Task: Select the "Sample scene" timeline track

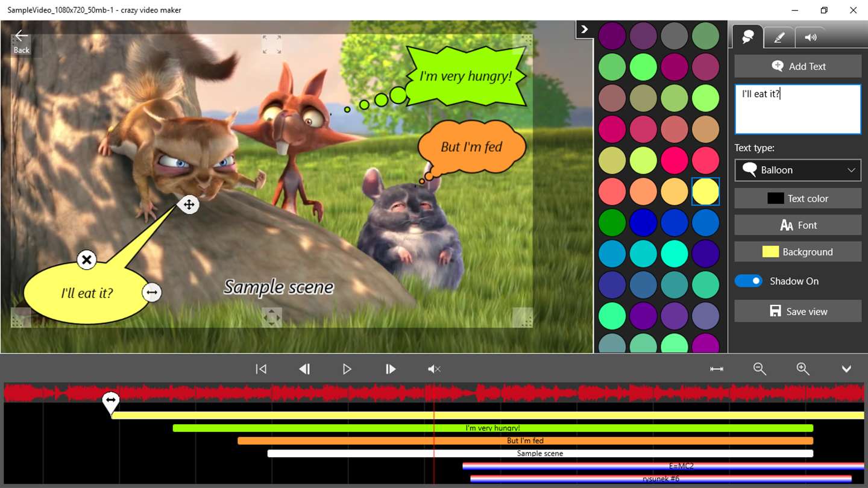Action: coord(540,454)
